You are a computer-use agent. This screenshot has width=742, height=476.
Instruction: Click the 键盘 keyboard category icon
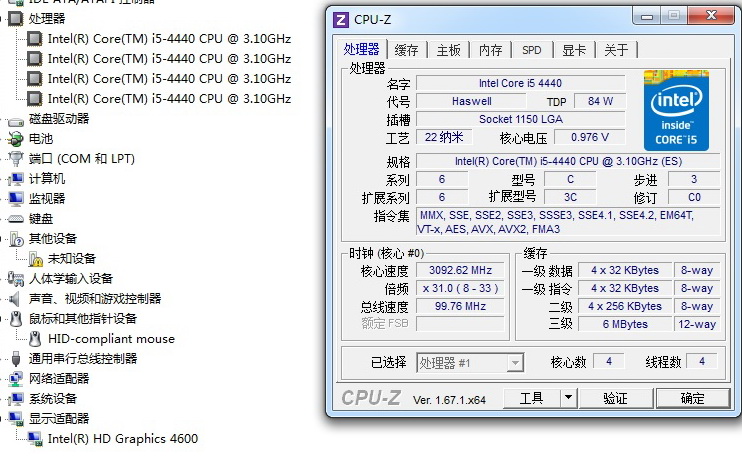pyautogui.click(x=16, y=218)
